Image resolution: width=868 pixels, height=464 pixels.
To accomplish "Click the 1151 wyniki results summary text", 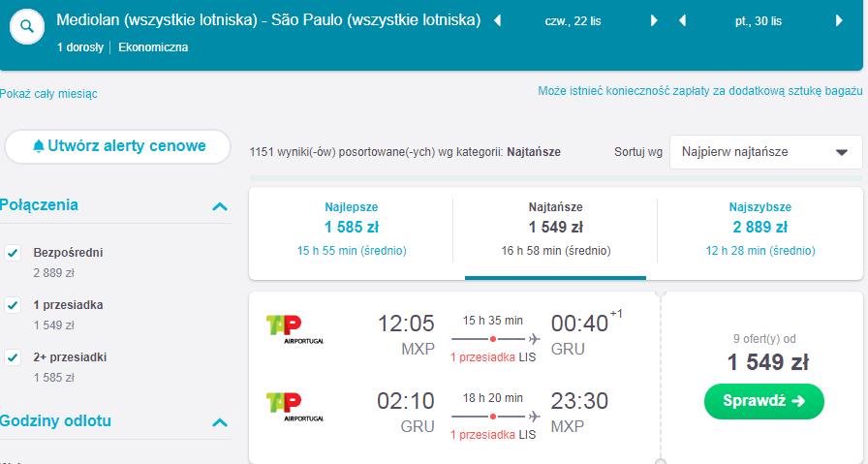I will click(x=405, y=152).
